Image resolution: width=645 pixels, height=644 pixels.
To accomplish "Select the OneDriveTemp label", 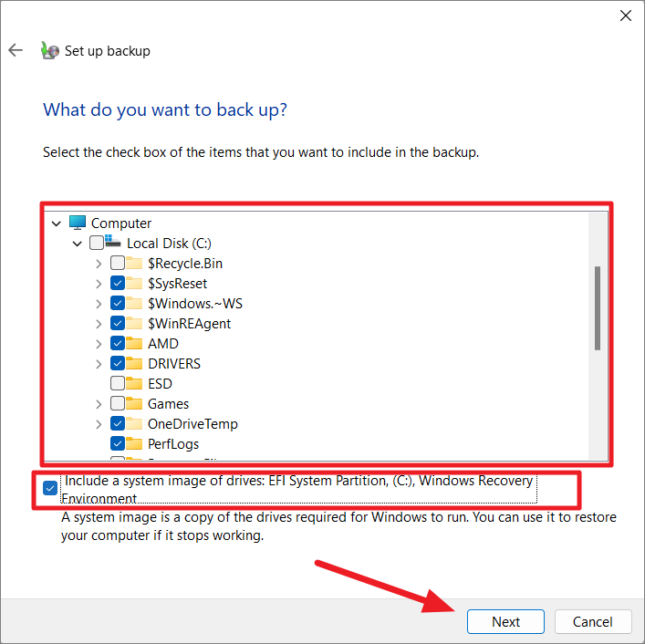I will point(192,424).
